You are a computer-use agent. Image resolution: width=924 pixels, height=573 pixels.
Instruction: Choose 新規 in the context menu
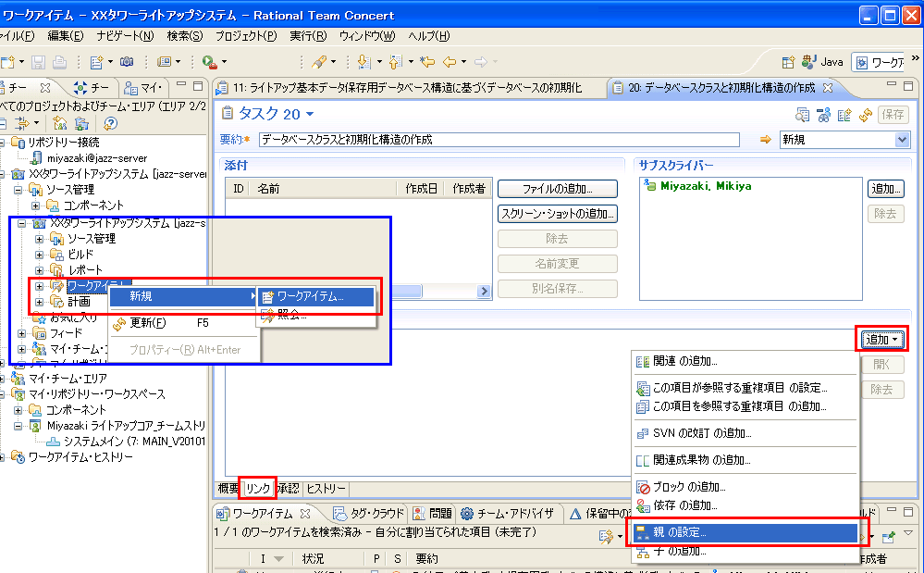pyautogui.click(x=183, y=296)
